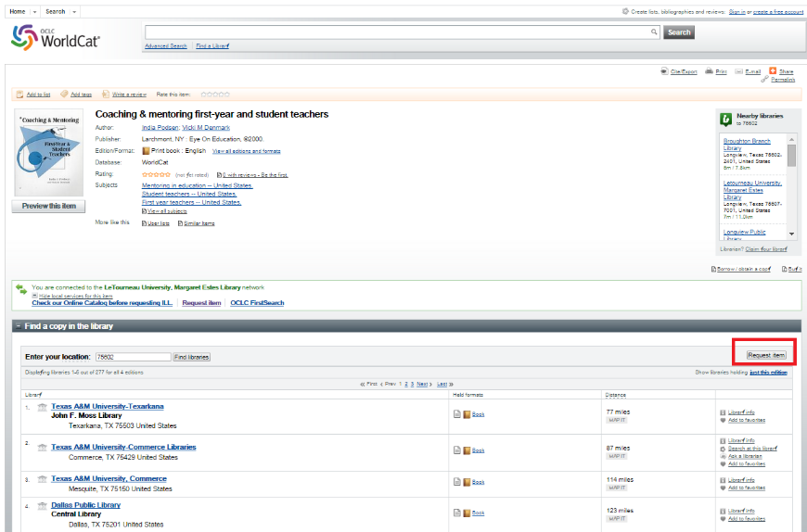Image resolution: width=807 pixels, height=532 pixels.
Task: Click the Search menu item
Action: pyautogui.click(x=55, y=12)
